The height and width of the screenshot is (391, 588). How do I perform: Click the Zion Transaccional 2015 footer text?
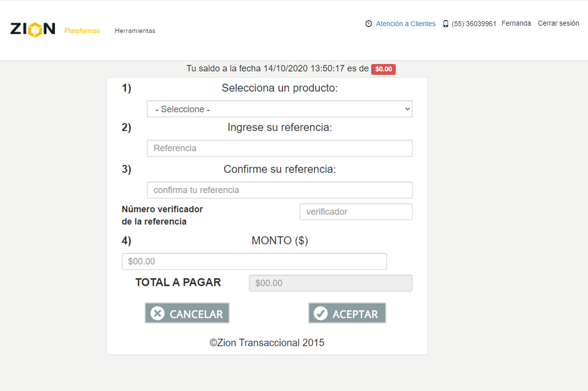(x=267, y=343)
